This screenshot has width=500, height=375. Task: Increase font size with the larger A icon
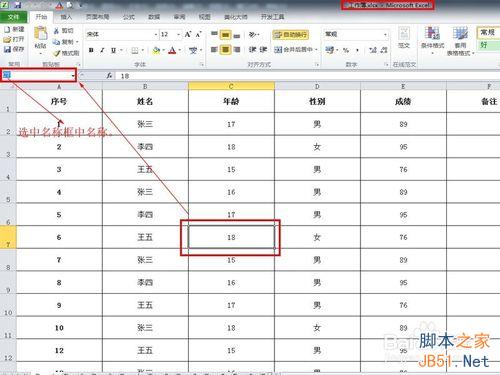click(x=188, y=34)
